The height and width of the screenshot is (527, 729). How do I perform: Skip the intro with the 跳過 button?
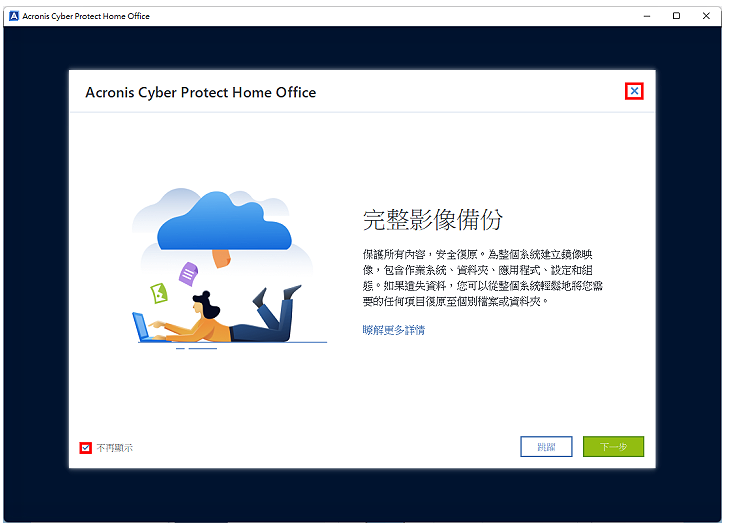546,447
